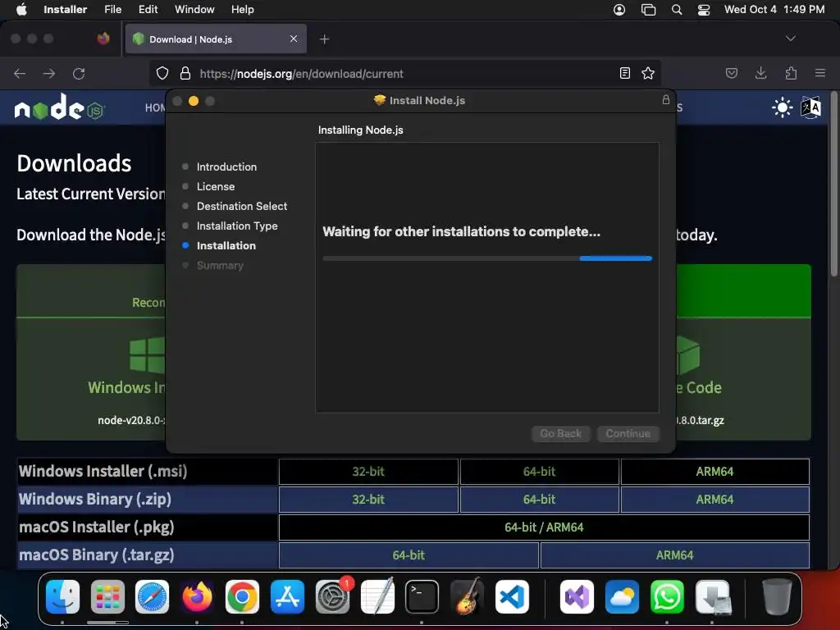Click the screen mirroring icon in menu bar
Screen dimensions: 840x630
point(648,10)
